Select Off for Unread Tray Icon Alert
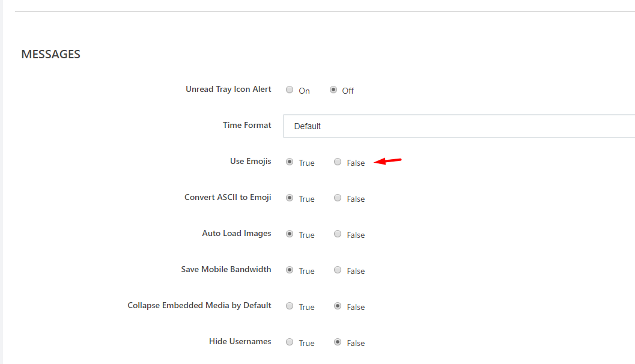 click(x=333, y=90)
